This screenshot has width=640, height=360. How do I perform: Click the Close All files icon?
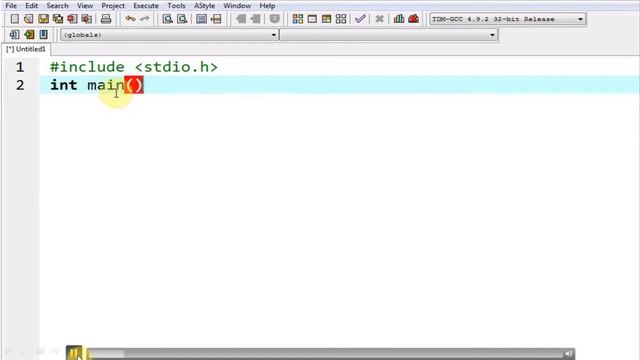pyautogui.click(x=87, y=19)
